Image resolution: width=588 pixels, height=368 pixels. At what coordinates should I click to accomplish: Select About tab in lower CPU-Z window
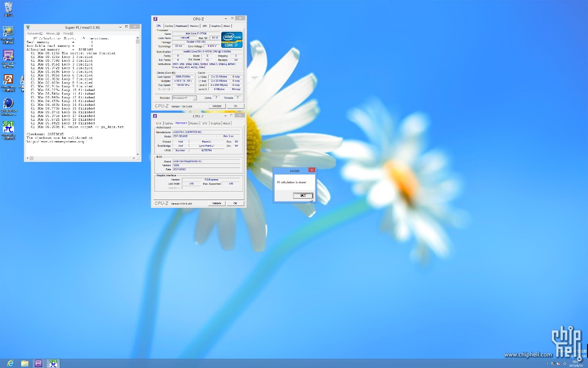227,123
